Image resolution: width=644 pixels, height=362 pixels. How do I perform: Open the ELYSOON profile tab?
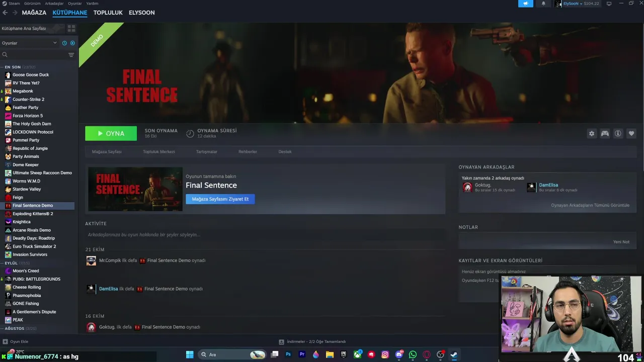click(141, 13)
